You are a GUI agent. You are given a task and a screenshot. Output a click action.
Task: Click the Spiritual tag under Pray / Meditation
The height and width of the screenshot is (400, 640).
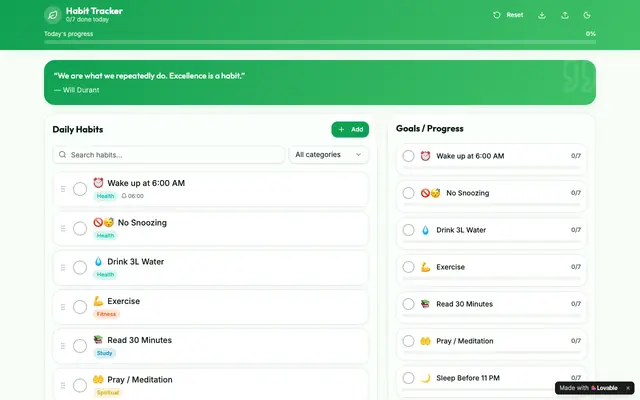(x=108, y=392)
